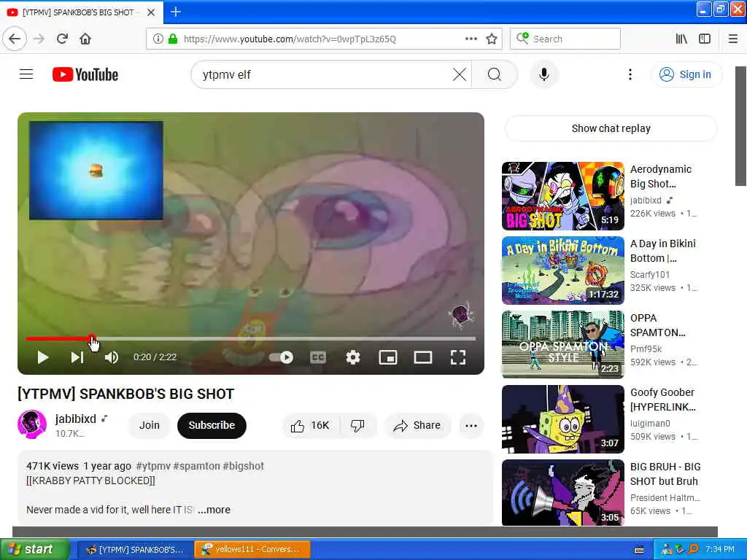Open the on-screen keyboard tray icon
747x560 pixels.
pyautogui.click(x=639, y=550)
